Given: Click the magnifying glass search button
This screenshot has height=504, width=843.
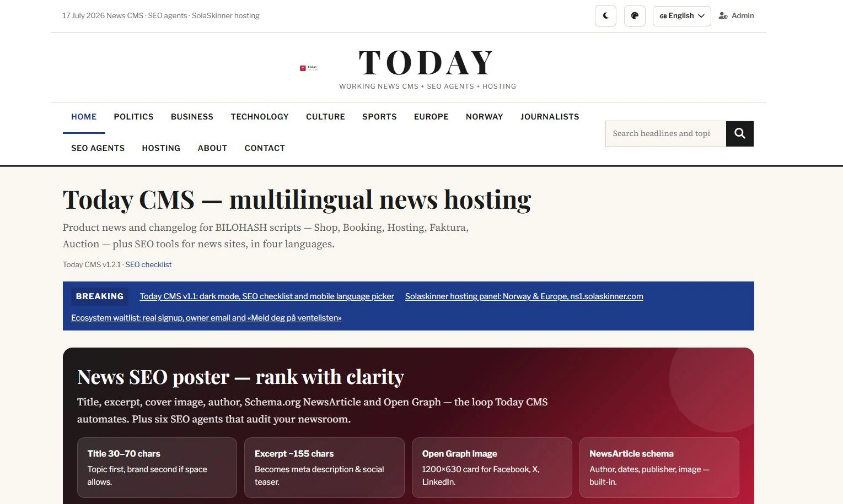Looking at the screenshot, I should [740, 134].
